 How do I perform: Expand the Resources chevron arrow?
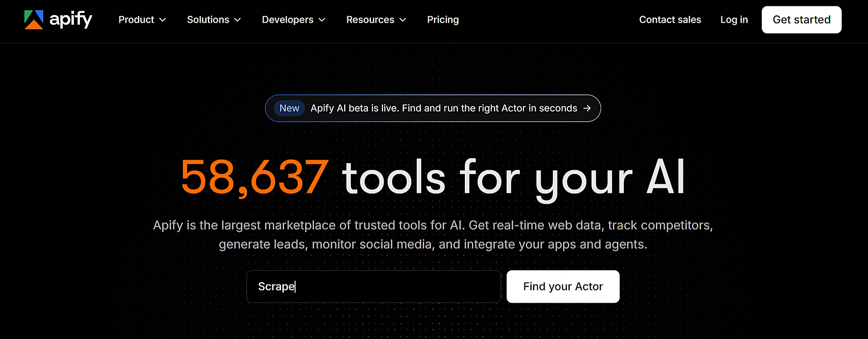click(403, 20)
